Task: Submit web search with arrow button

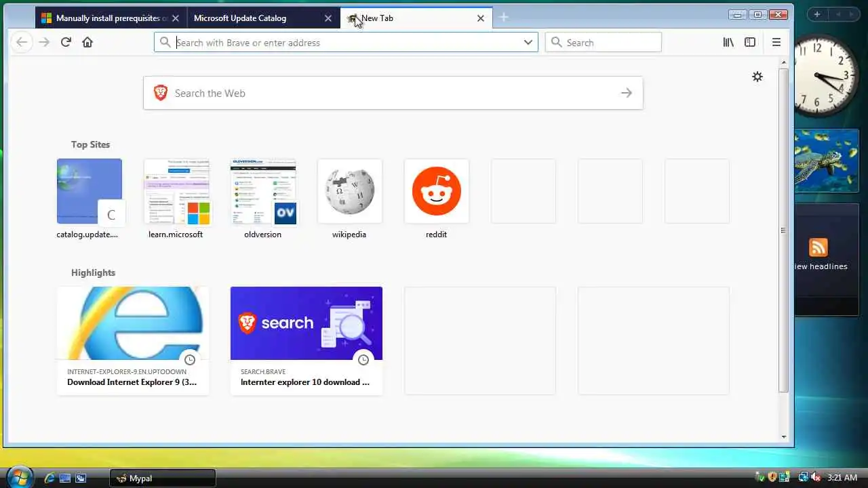Action: point(627,93)
